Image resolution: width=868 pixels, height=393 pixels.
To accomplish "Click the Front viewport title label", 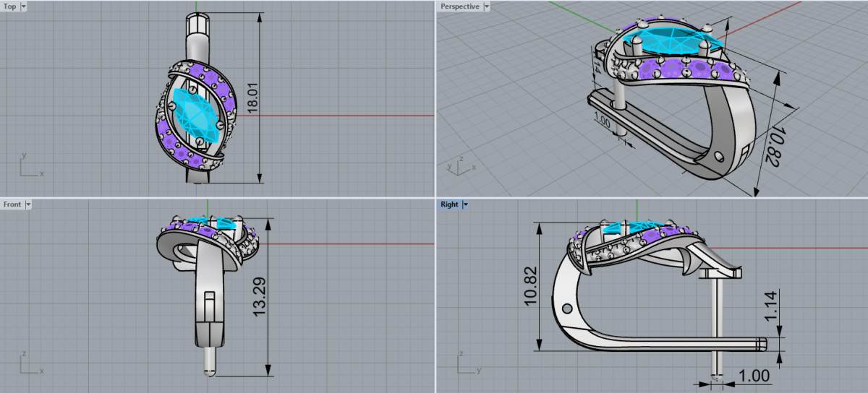I will pyautogui.click(x=12, y=204).
